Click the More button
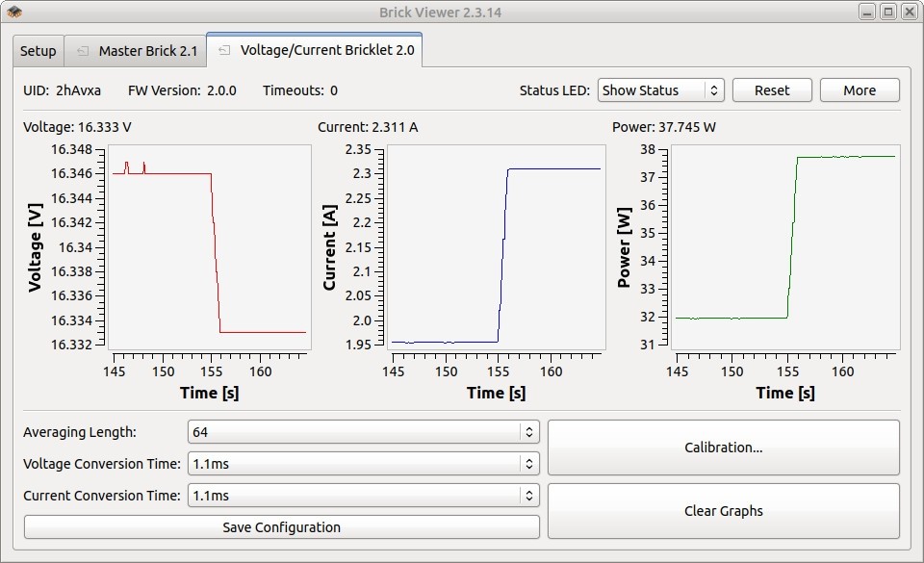The width and height of the screenshot is (924, 563). coord(860,90)
